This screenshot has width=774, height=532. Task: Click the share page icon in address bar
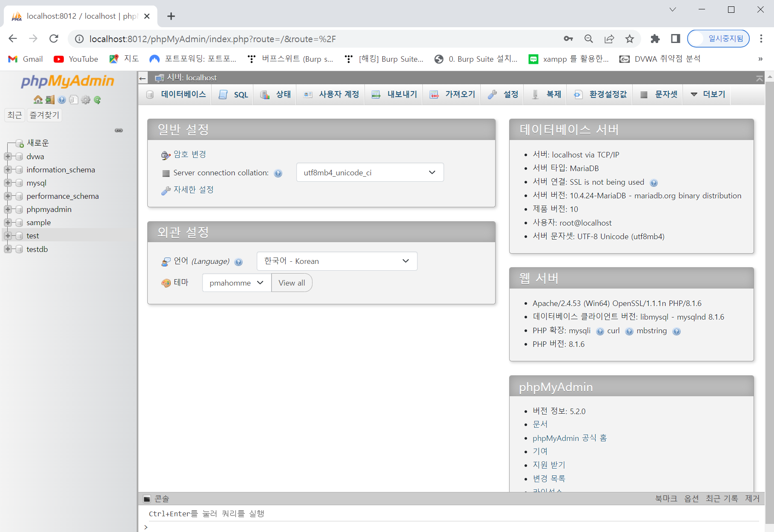[609, 39]
